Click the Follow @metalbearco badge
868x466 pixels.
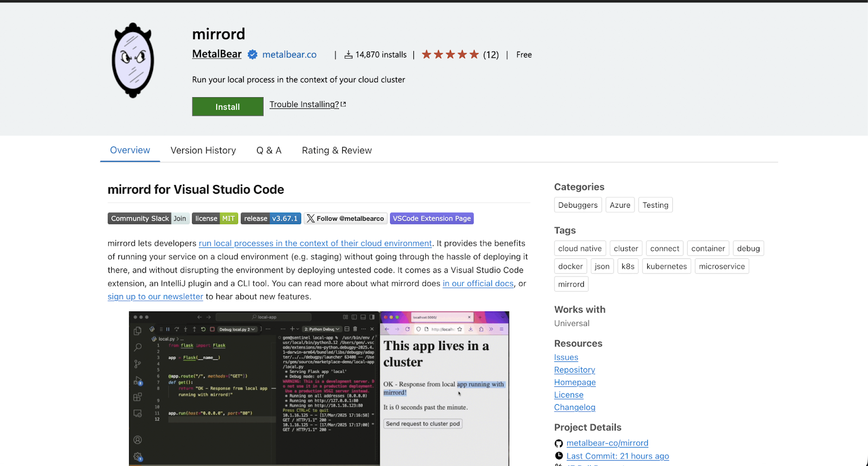coord(346,219)
